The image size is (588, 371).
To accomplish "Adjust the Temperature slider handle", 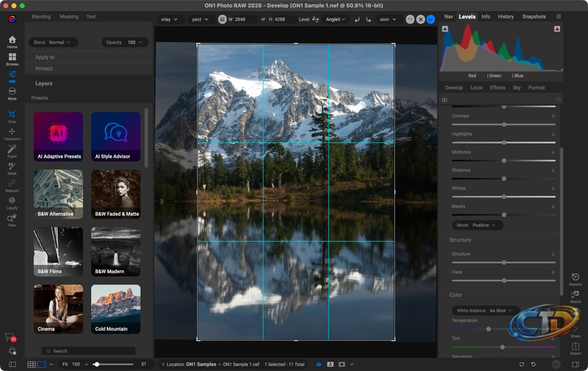I will coord(488,329).
